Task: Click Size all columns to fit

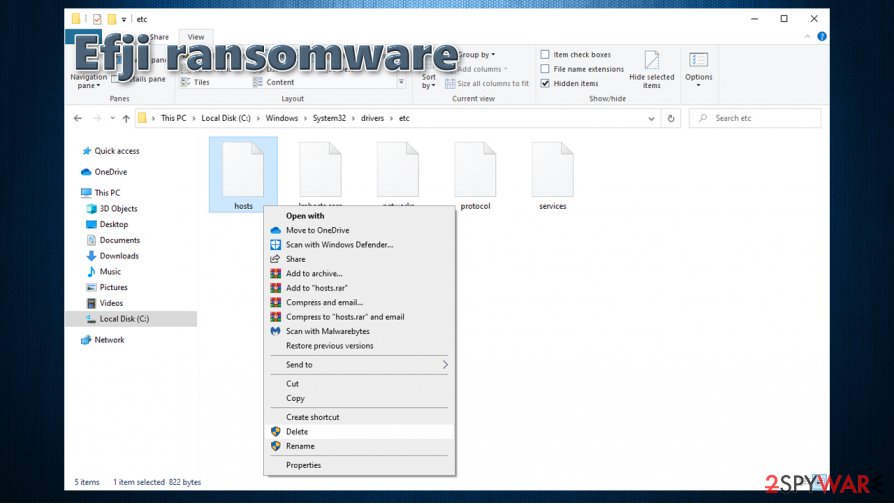Action: (x=487, y=83)
